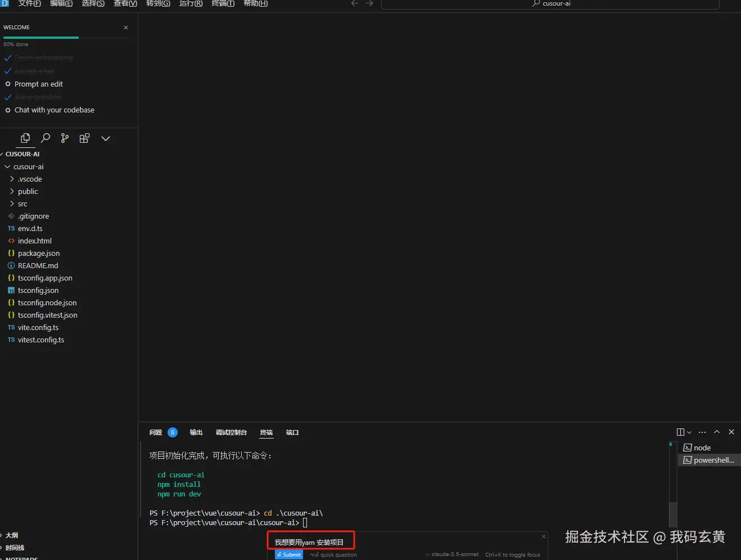Expand the additional views chevron

pos(105,138)
